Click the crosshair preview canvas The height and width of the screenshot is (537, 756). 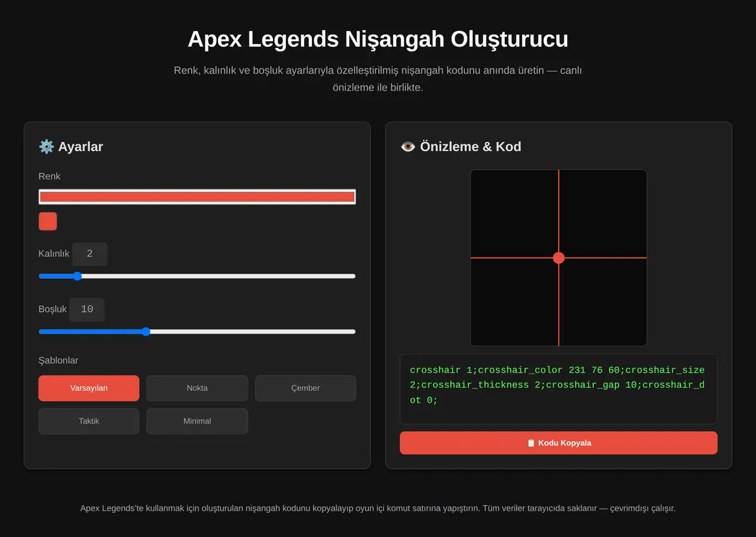559,257
